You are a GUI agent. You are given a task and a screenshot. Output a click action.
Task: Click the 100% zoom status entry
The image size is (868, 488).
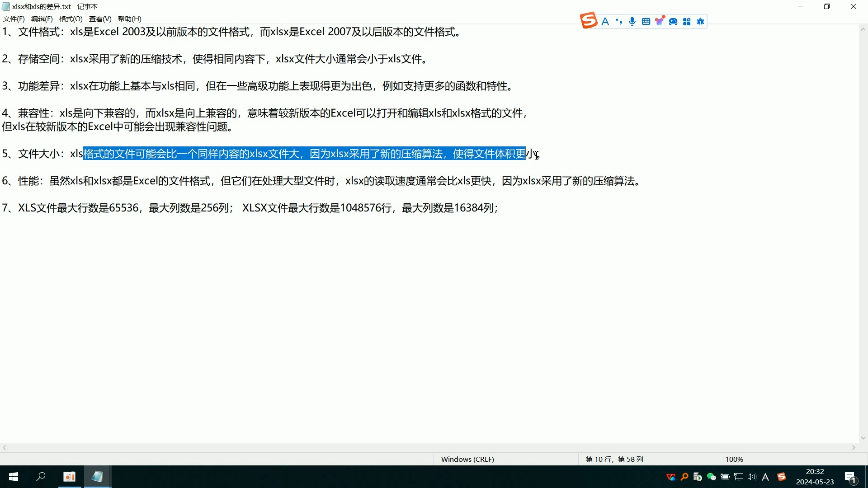click(734, 459)
